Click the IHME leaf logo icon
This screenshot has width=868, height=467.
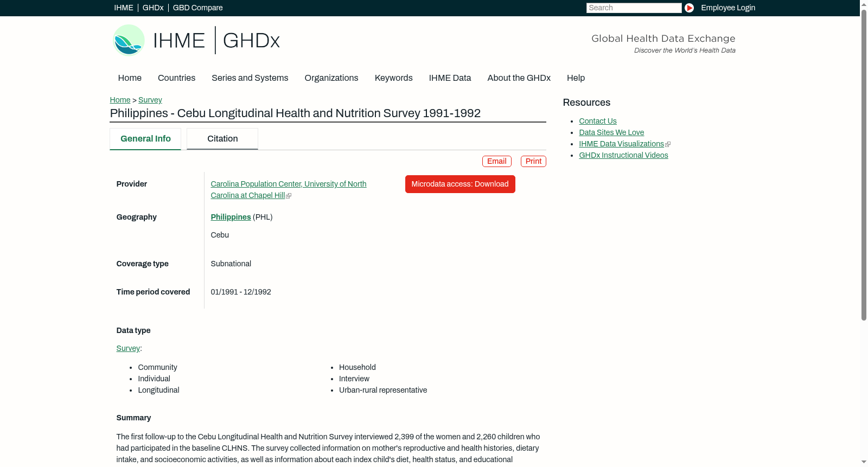[129, 40]
